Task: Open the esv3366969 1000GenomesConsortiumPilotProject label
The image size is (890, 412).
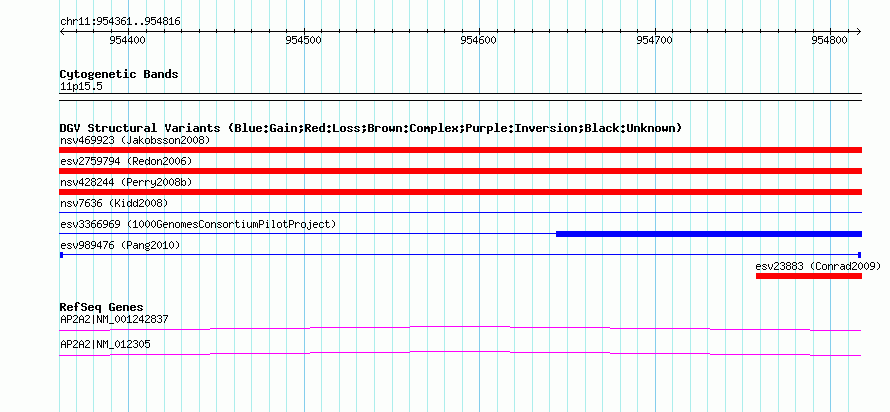Action: coord(198,224)
